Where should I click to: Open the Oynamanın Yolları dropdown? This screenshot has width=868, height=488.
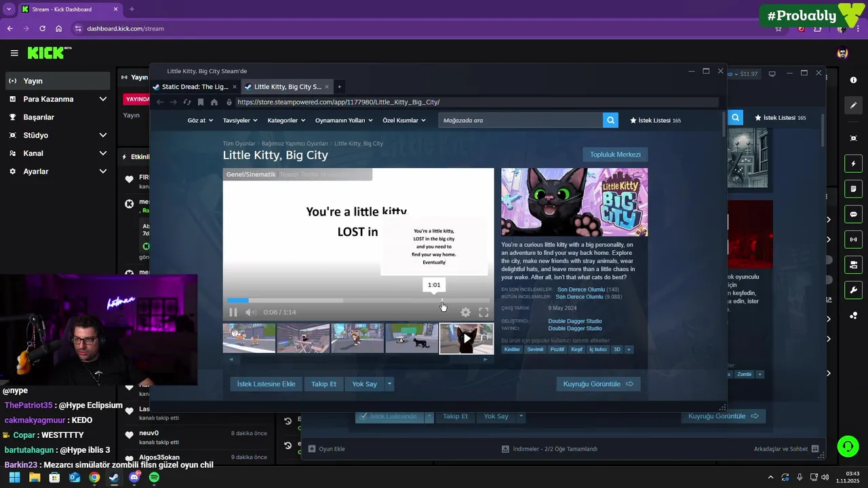(344, 120)
